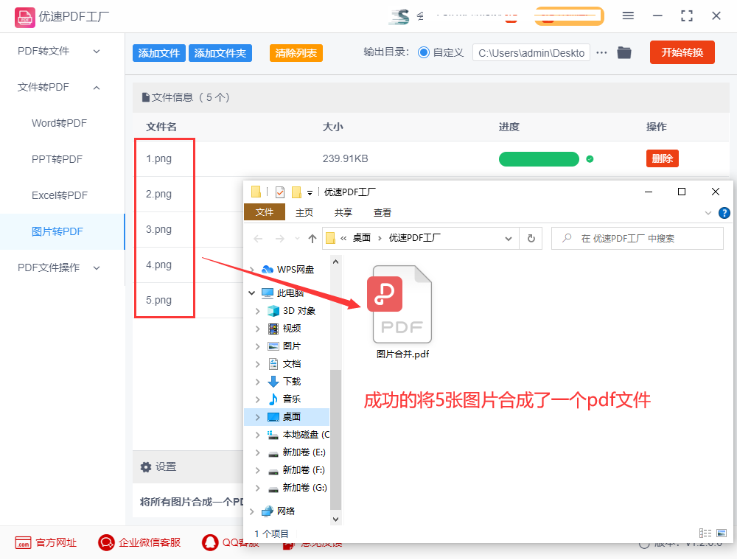
Task: Expand the 图片 tree node
Action: pos(257,347)
